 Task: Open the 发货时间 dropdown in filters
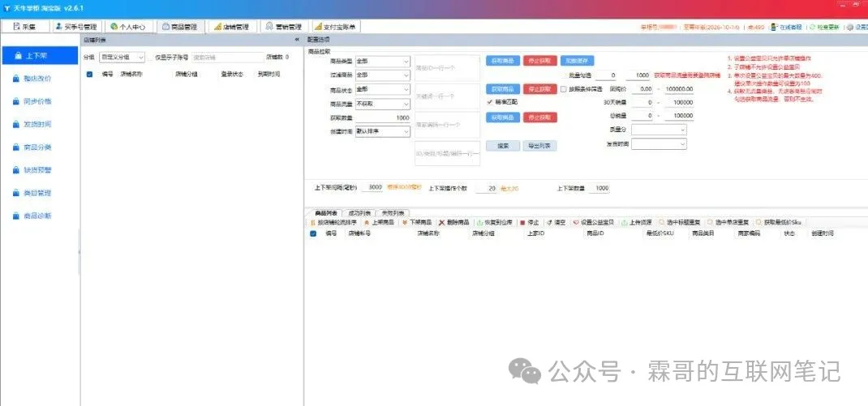tap(658, 144)
